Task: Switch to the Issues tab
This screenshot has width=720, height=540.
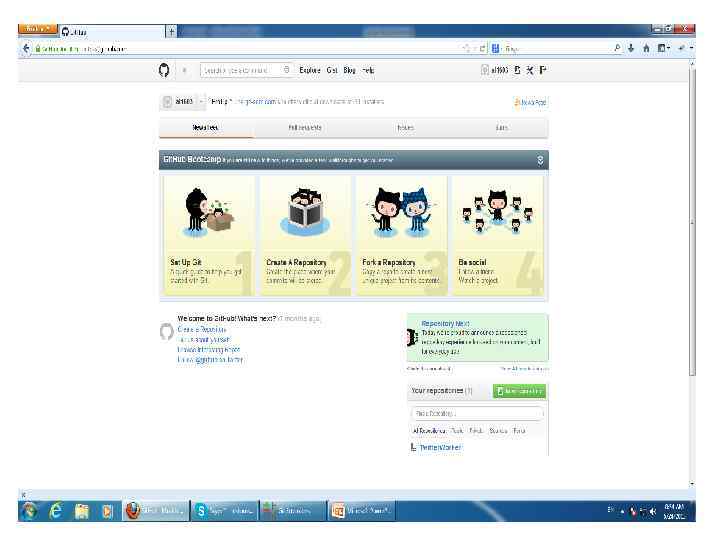Action: [x=405, y=128]
